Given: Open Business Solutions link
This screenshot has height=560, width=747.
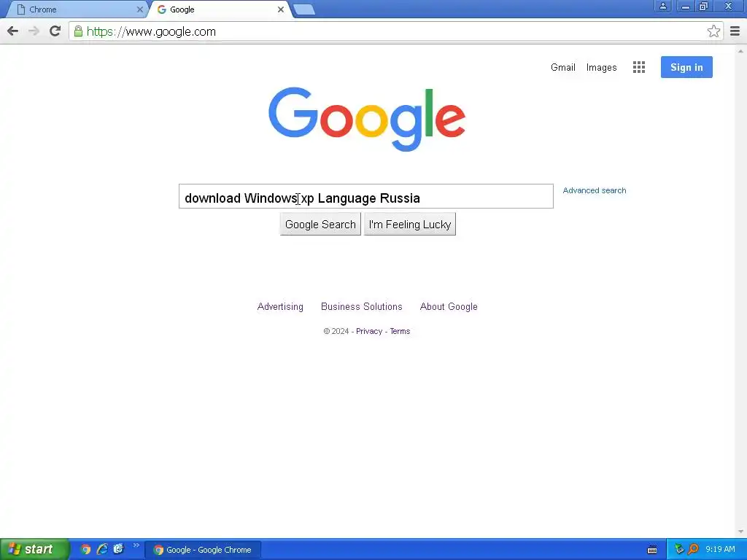Looking at the screenshot, I should click(x=362, y=307).
